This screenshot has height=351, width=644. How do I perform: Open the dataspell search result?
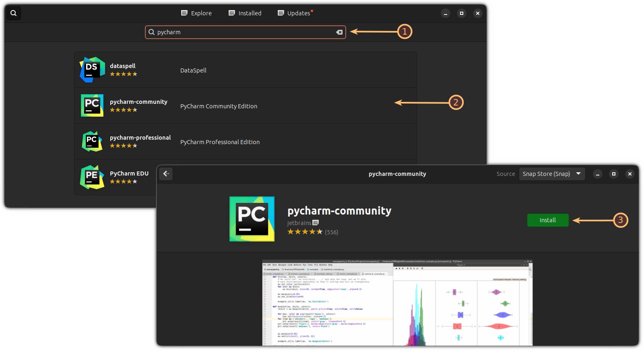(x=246, y=70)
